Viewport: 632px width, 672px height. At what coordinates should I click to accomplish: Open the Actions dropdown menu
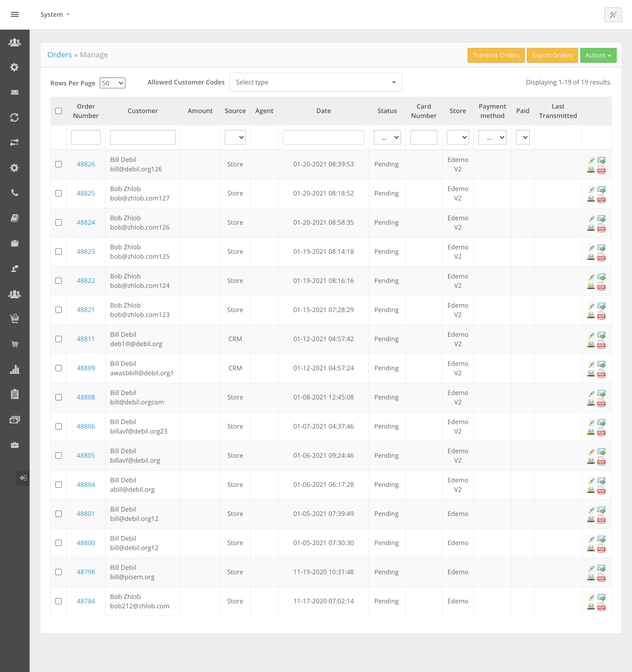coord(598,55)
